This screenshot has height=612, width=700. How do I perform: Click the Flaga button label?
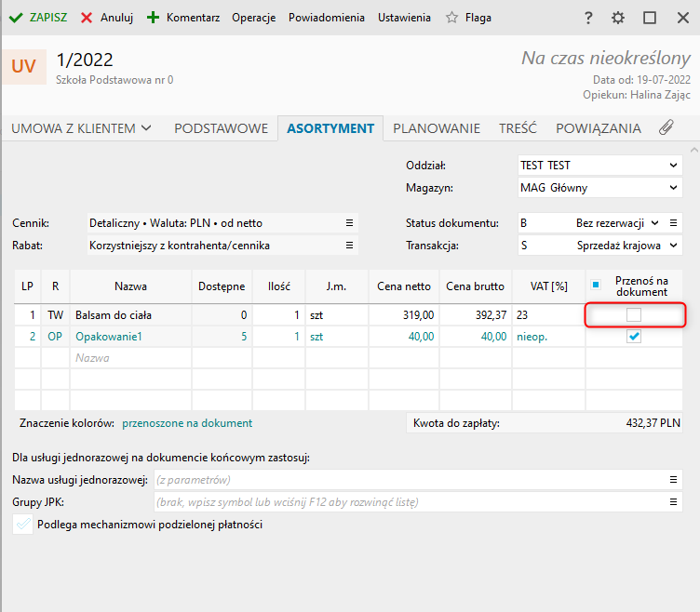pyautogui.click(x=478, y=18)
